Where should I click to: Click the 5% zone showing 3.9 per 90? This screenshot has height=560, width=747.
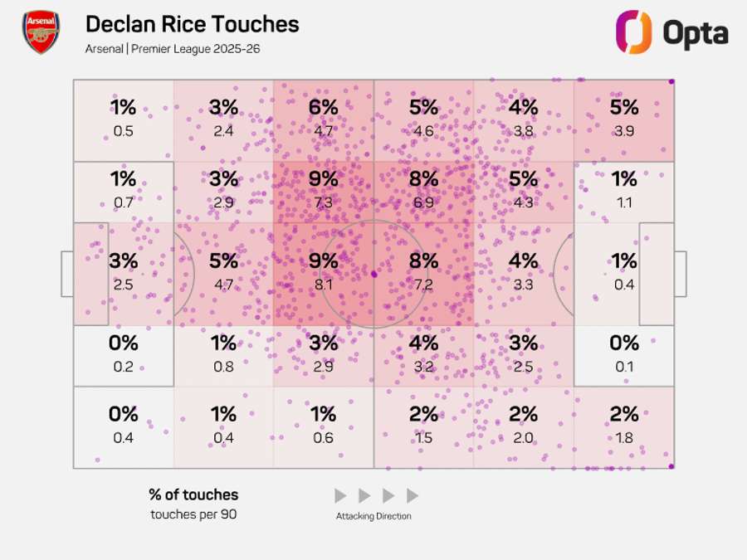(623, 119)
